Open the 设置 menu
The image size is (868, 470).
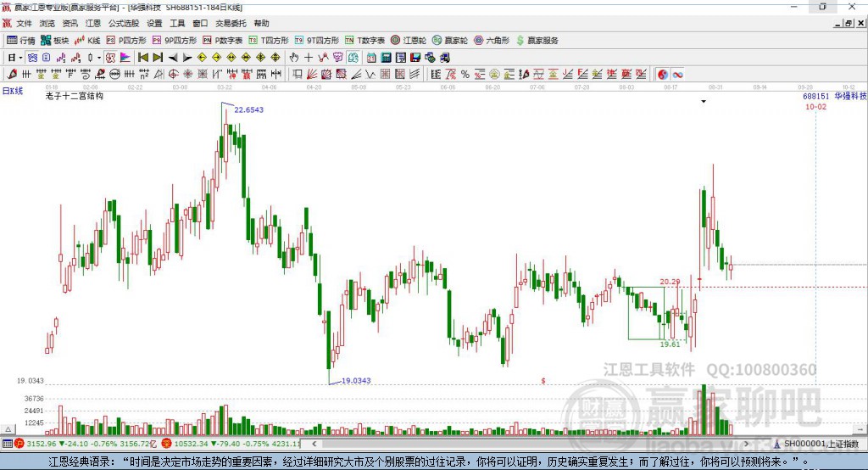154,23
